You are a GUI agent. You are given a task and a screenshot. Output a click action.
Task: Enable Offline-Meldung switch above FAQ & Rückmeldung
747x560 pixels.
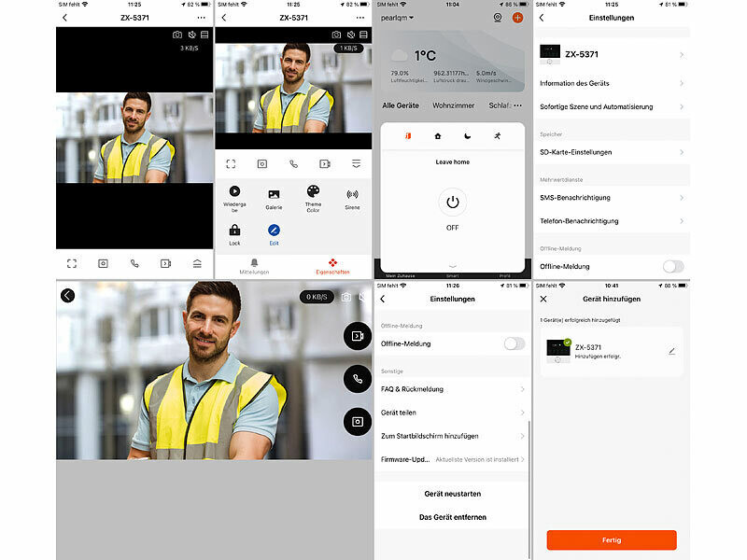(514, 343)
